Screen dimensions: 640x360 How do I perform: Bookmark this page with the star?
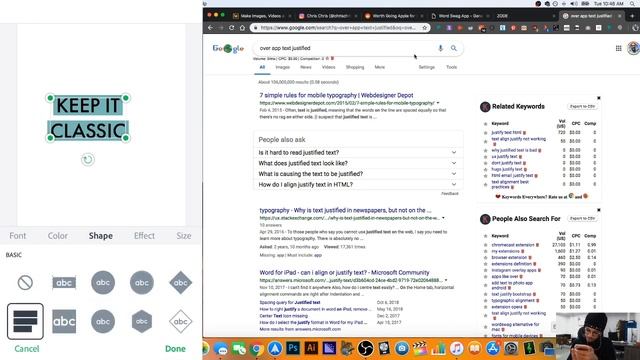[x=424, y=28]
